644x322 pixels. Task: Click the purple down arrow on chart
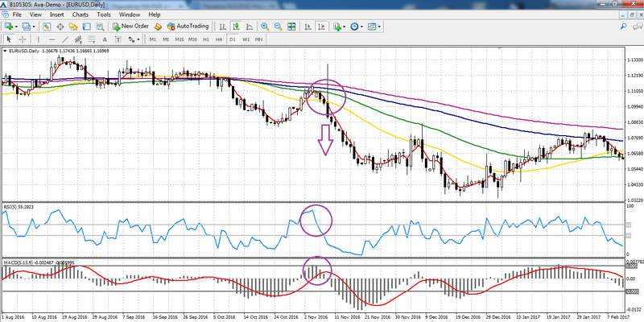coord(325,138)
